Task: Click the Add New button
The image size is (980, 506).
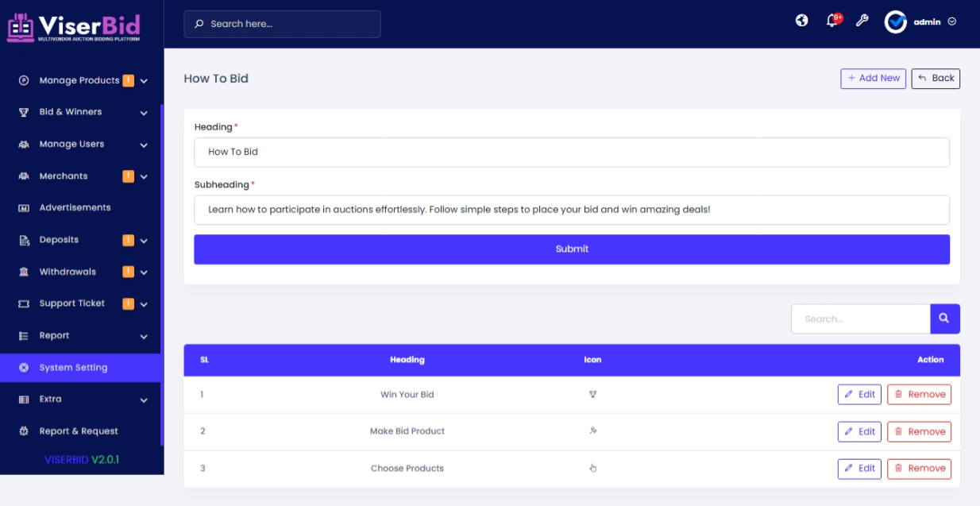Action: tap(874, 78)
